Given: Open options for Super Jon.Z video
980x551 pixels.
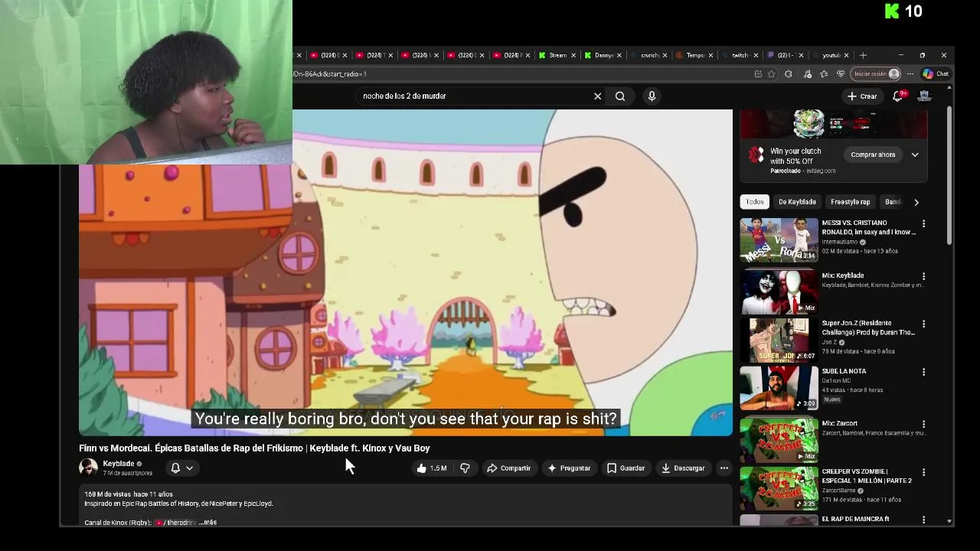Looking at the screenshot, I should [x=923, y=324].
